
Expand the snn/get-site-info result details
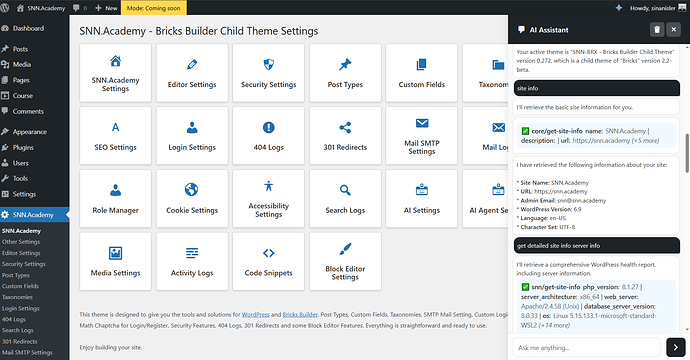(597, 305)
